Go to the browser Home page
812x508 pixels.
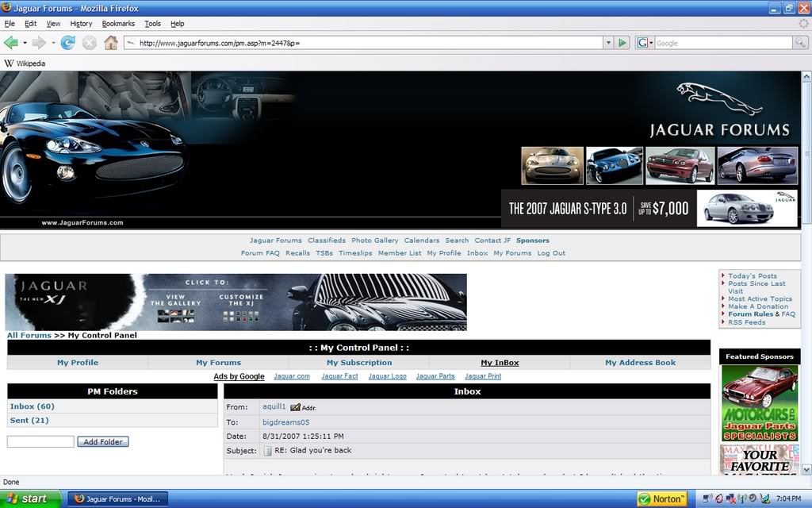[x=111, y=43]
